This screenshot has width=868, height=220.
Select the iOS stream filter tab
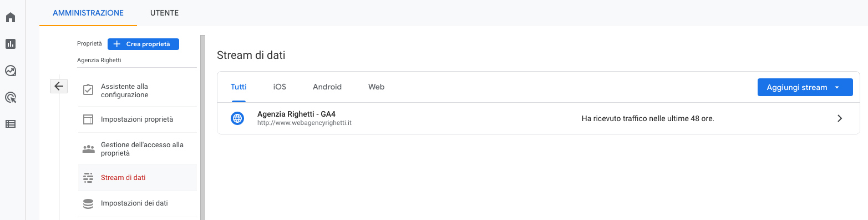280,87
